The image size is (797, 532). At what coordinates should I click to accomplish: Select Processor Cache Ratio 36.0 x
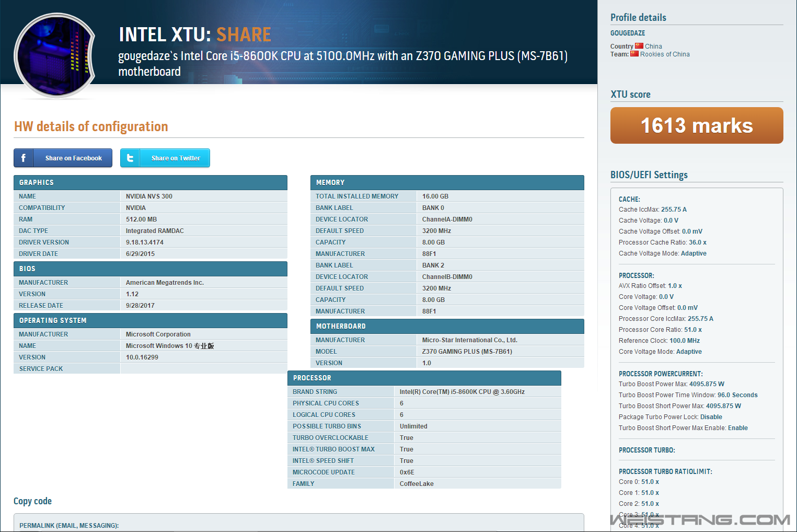pos(663,242)
